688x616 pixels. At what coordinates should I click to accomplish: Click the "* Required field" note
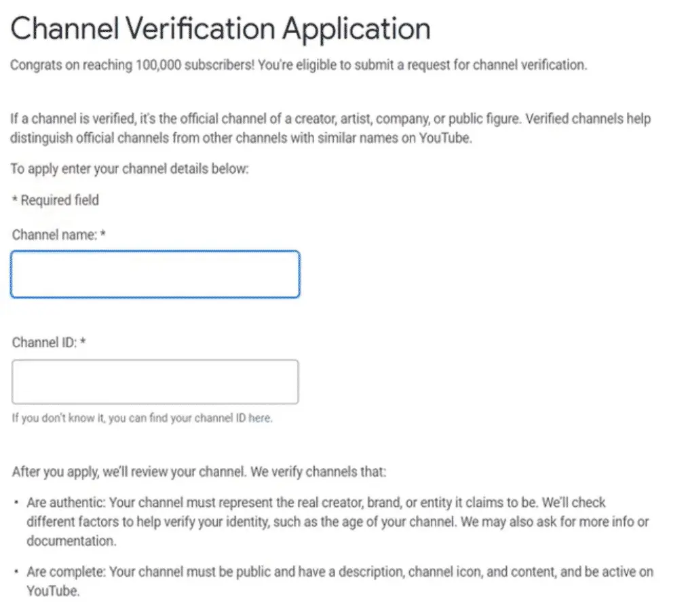tap(55, 199)
